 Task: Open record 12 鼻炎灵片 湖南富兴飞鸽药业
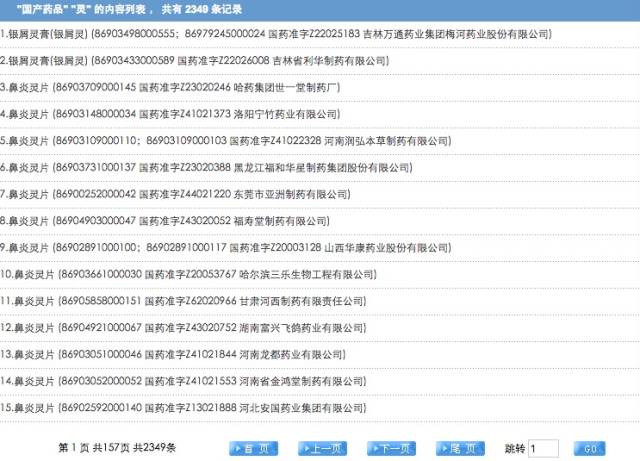point(183,327)
